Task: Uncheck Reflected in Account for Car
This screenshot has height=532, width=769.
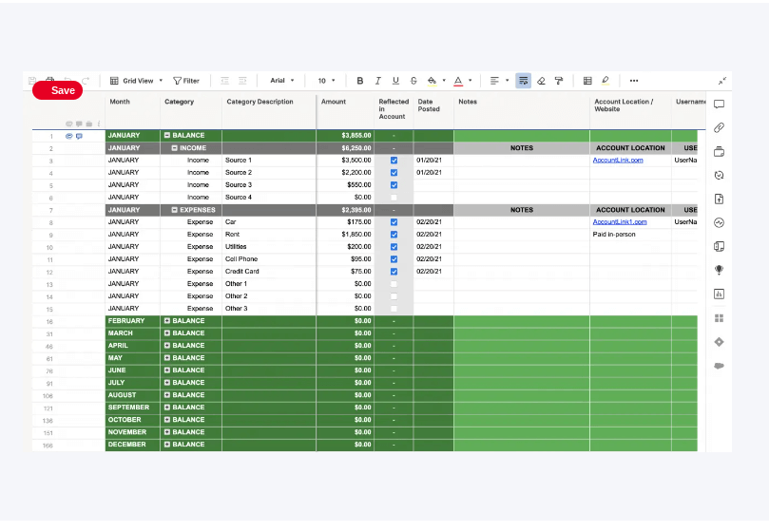Action: click(394, 222)
